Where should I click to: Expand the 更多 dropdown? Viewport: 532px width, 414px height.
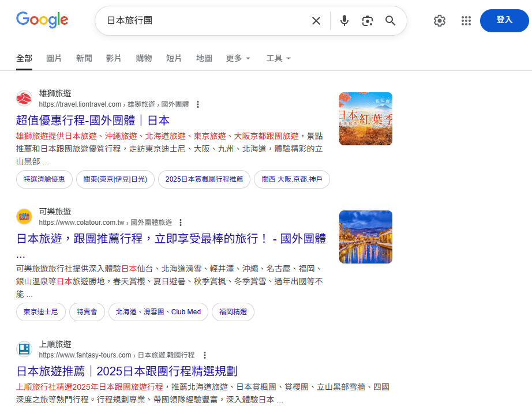coord(238,58)
